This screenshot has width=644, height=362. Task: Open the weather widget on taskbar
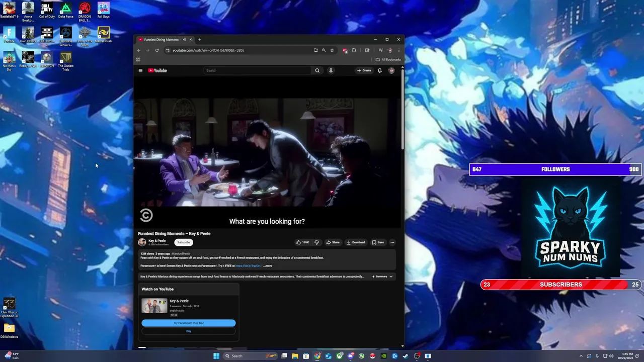tap(12, 356)
